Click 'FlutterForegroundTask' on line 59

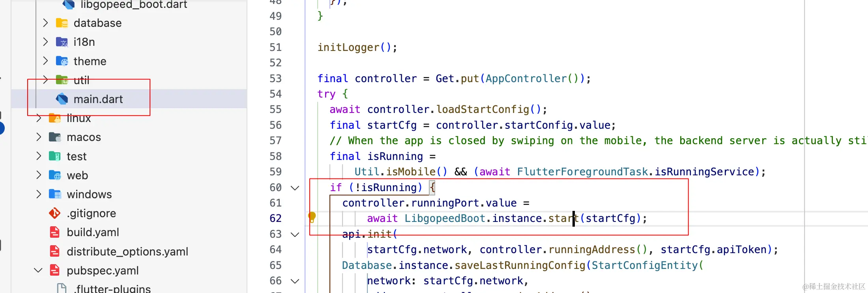(582, 172)
